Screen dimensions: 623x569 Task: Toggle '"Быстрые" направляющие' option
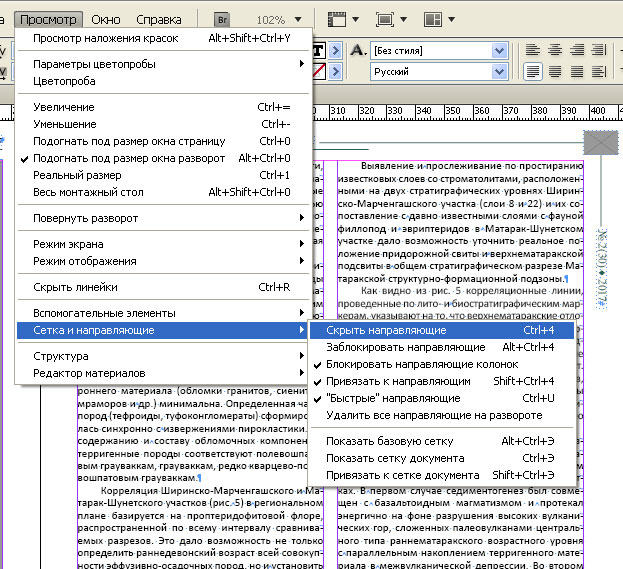point(442,399)
